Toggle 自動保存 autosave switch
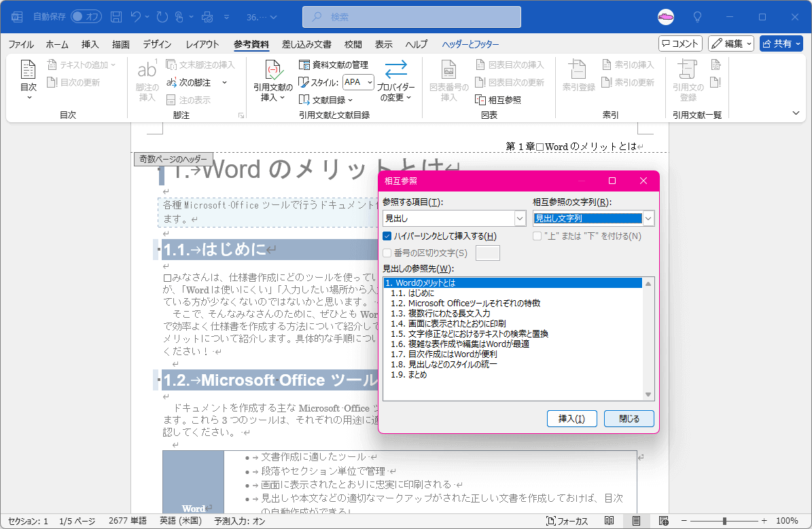 (x=86, y=17)
